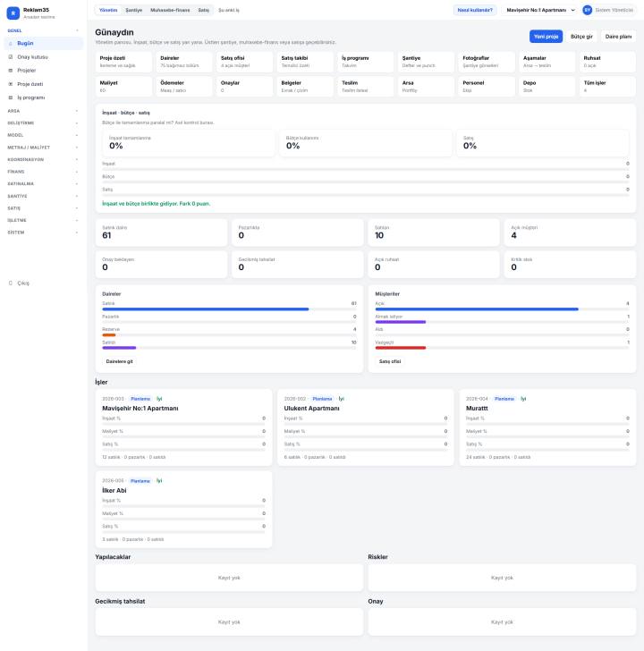Open Projeler in the sidebar
The height and width of the screenshot is (651, 644).
click(44, 71)
